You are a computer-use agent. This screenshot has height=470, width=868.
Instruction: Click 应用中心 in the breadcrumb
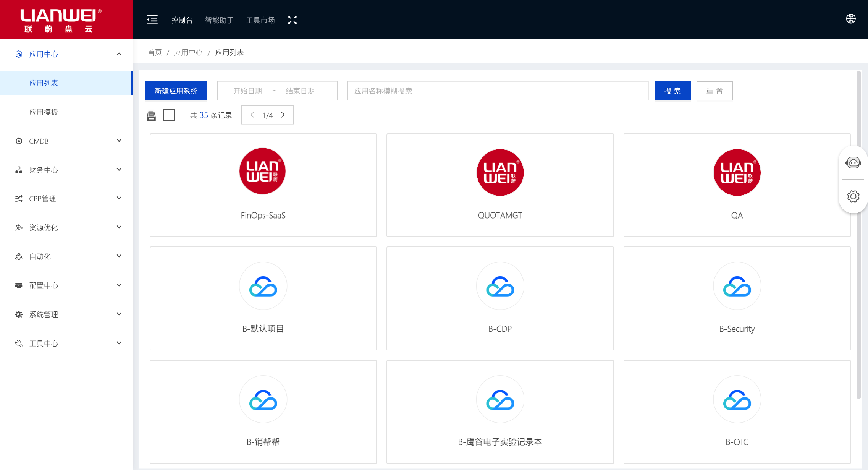(188, 52)
